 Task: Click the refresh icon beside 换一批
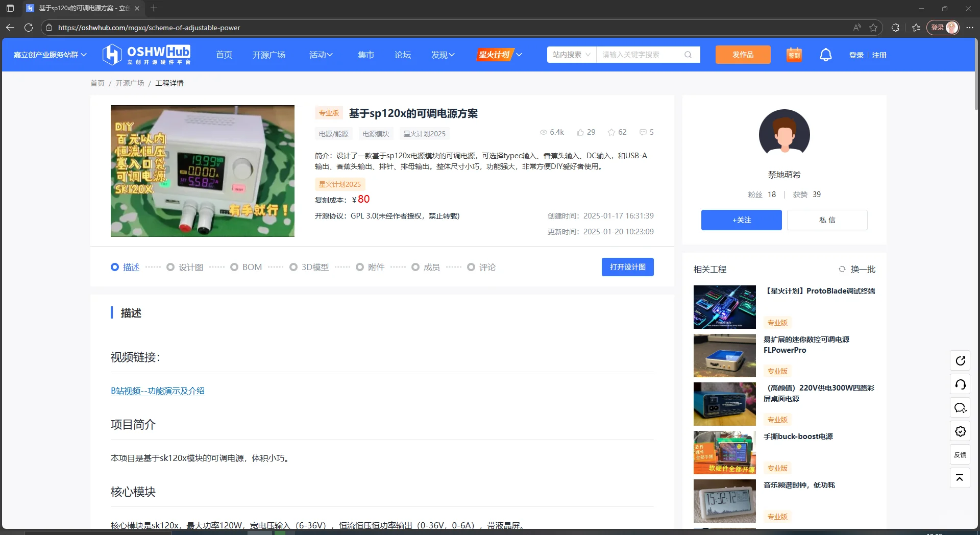click(842, 269)
